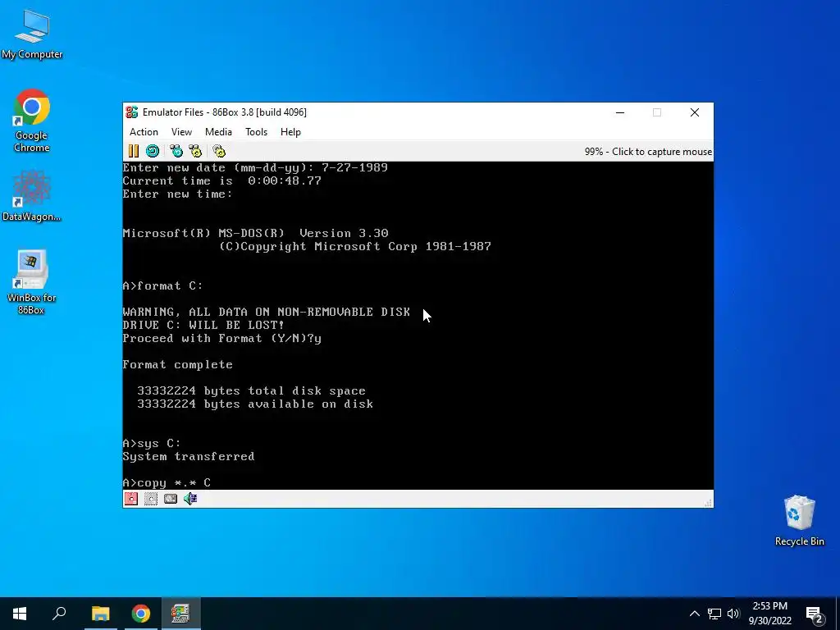The width and height of the screenshot is (840, 630).
Task: Select the Recycle Bin desktop icon
Action: pyautogui.click(x=799, y=520)
